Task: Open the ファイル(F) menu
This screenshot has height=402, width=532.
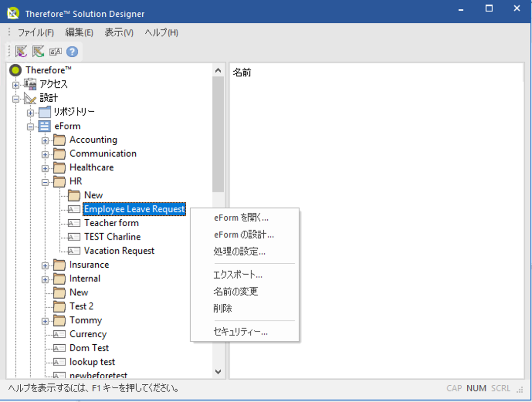Action: tap(36, 33)
